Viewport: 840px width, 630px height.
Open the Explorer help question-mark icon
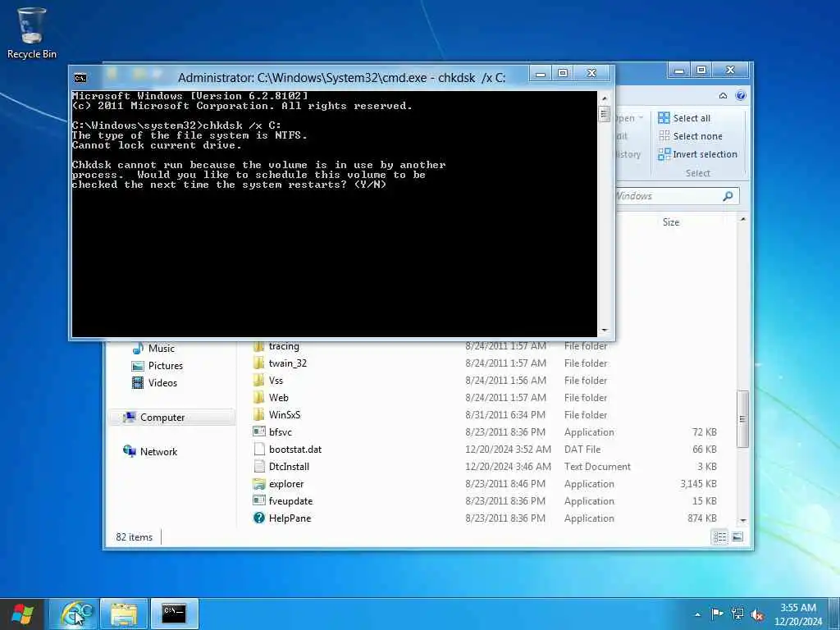click(x=741, y=95)
